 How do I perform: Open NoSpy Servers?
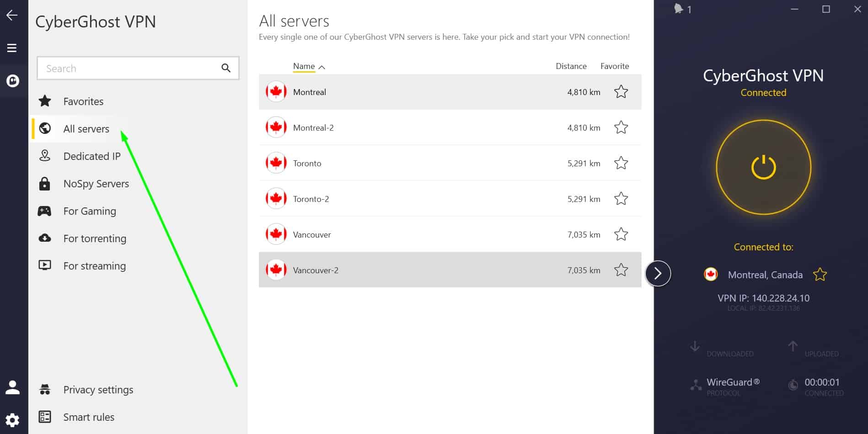[x=96, y=184]
